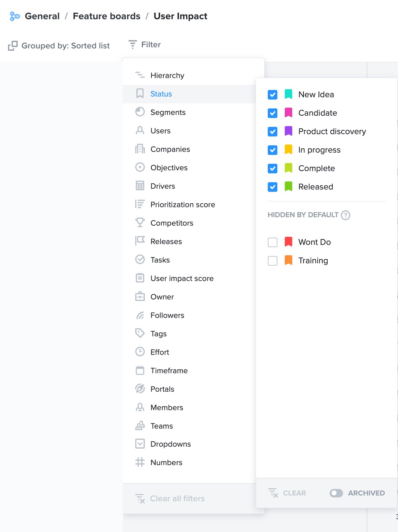398x532 pixels.
Task: Click Clear all filters
Action: coord(170,499)
